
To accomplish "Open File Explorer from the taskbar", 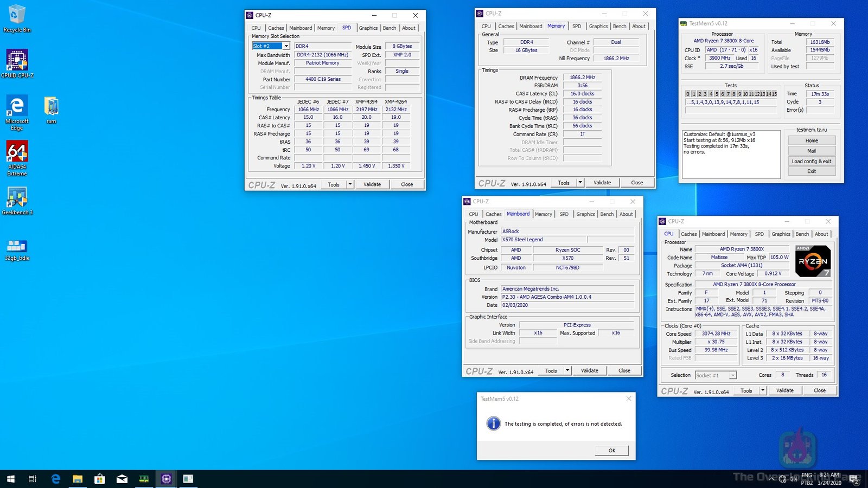I will point(78,479).
